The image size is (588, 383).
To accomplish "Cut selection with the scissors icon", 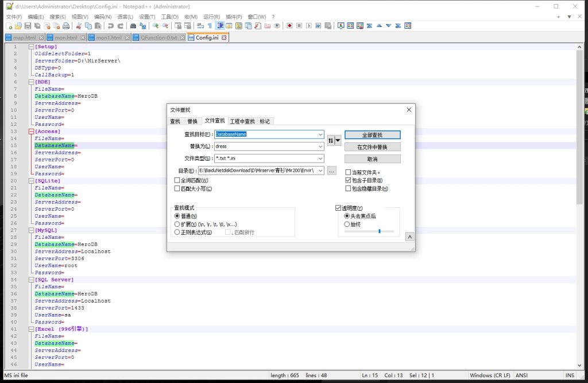I will coord(79,26).
